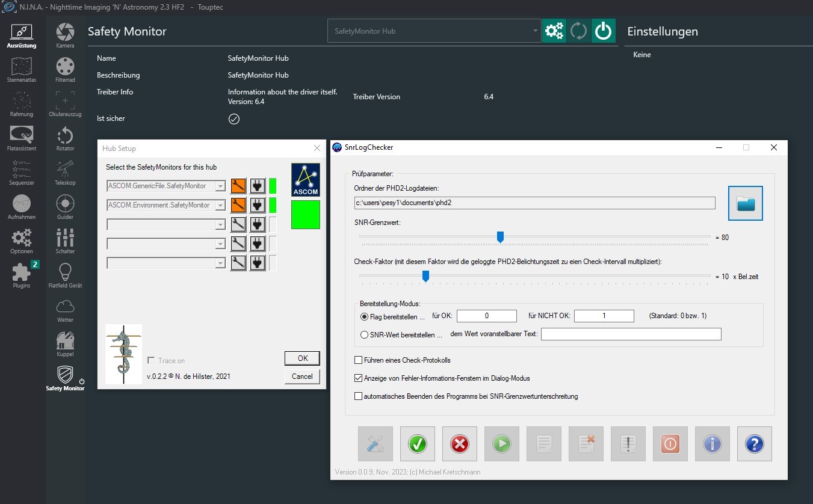Click the Safety Monitor power connect button
Viewport: 813px width, 504px height.
coord(604,31)
